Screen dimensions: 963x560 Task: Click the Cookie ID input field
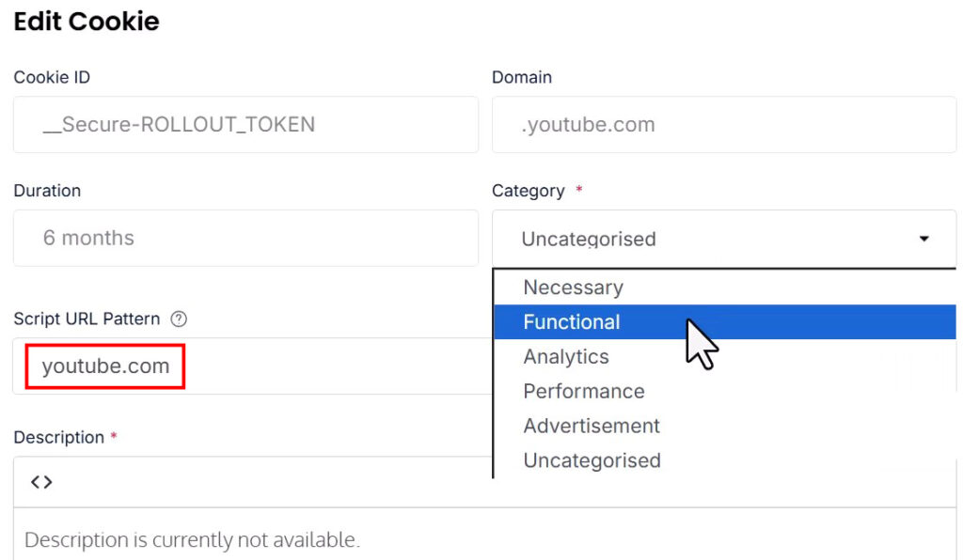(x=245, y=125)
